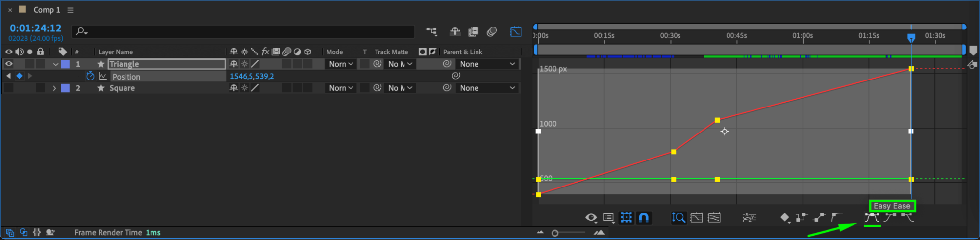Image resolution: width=980 pixels, height=240 pixels.
Task: Toggle Auto-zoom graph height
Action: pos(678,217)
